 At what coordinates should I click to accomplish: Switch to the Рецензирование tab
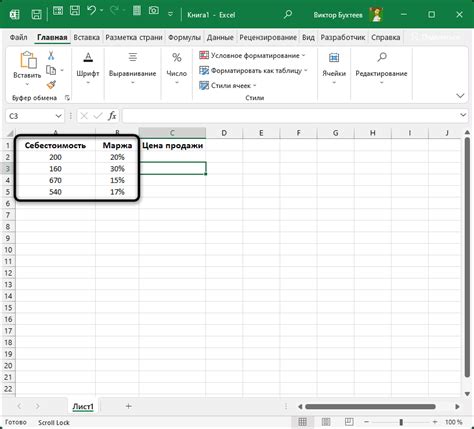tap(268, 37)
